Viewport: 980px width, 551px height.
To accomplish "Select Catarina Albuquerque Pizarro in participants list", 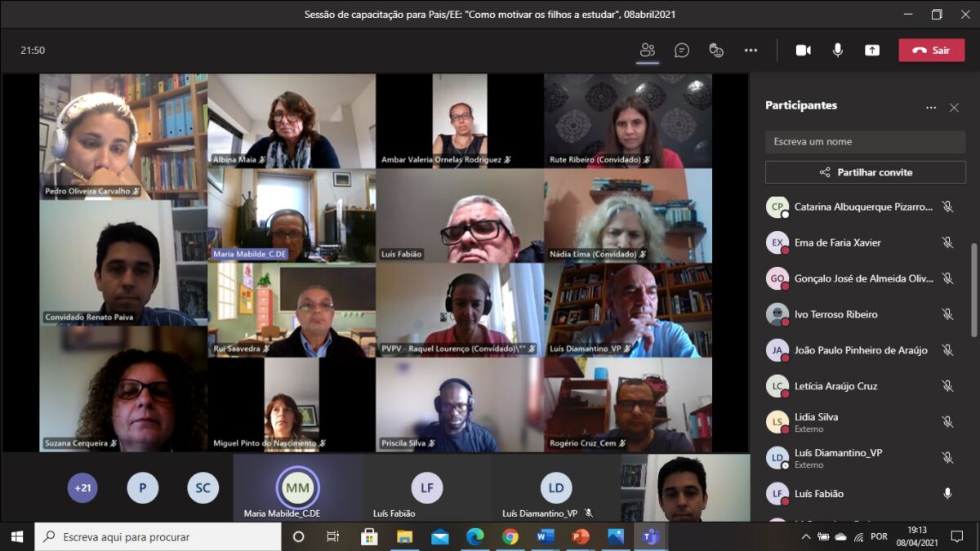I will (x=862, y=207).
